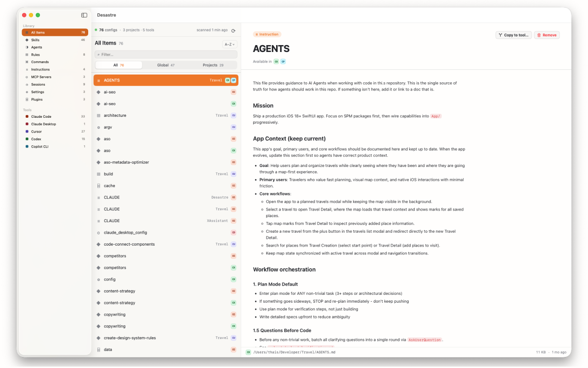Select the content-strategy row with CC badge
The width and height of the screenshot is (588, 368).
pos(166,291)
